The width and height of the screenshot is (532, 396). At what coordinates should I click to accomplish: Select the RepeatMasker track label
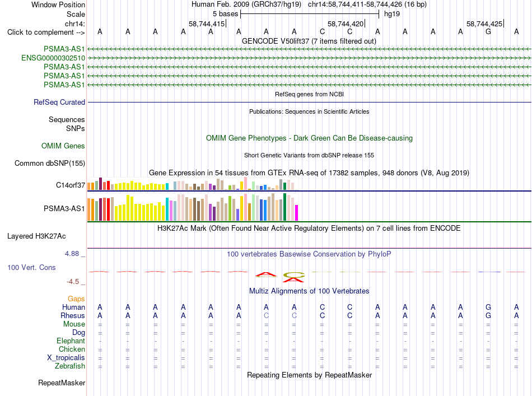[x=62, y=383]
